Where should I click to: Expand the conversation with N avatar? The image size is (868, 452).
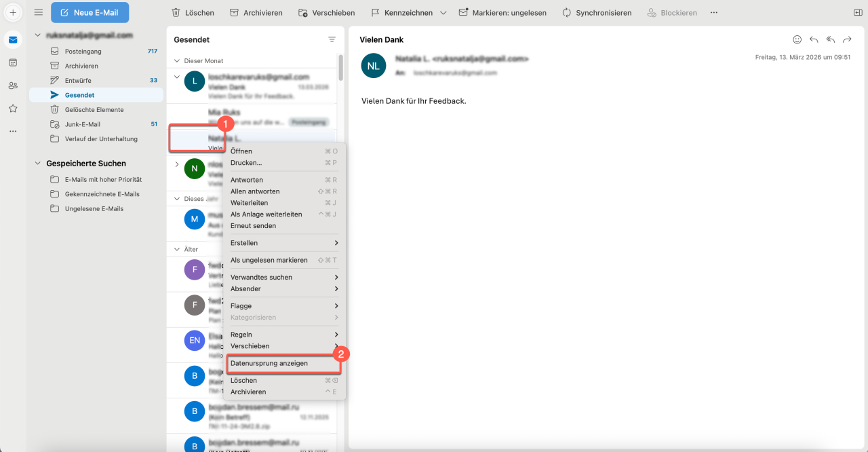coord(178,164)
